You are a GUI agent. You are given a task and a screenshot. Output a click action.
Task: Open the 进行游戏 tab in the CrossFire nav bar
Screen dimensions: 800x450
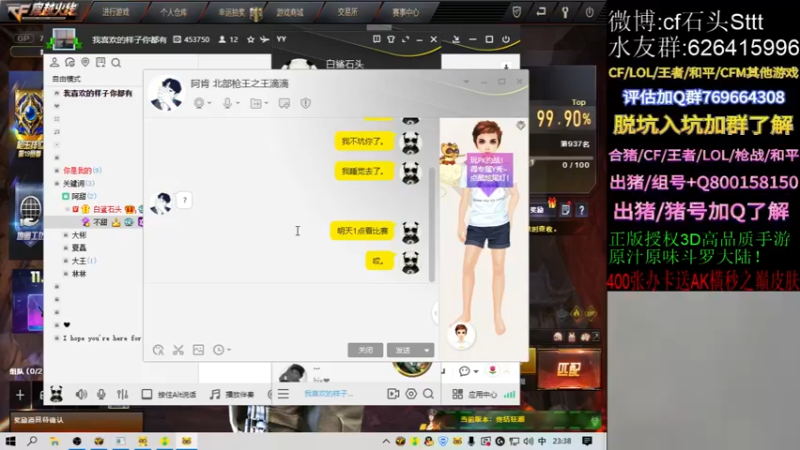[115, 12]
